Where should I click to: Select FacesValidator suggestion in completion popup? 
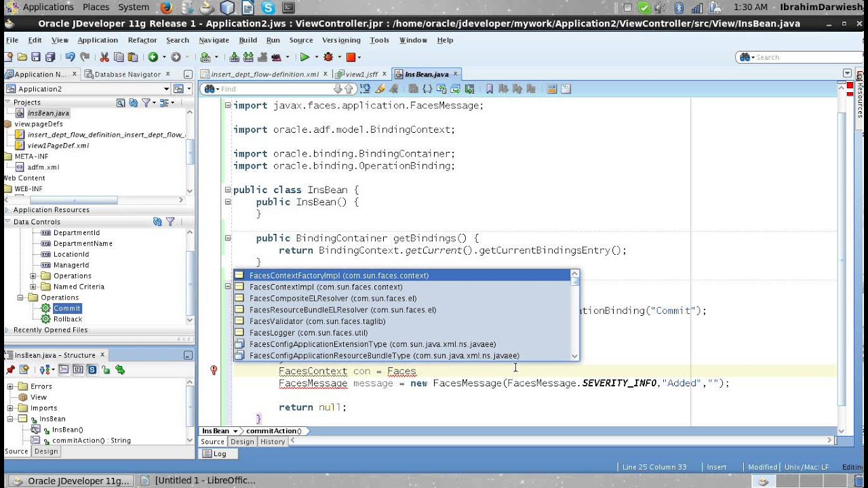(401, 321)
